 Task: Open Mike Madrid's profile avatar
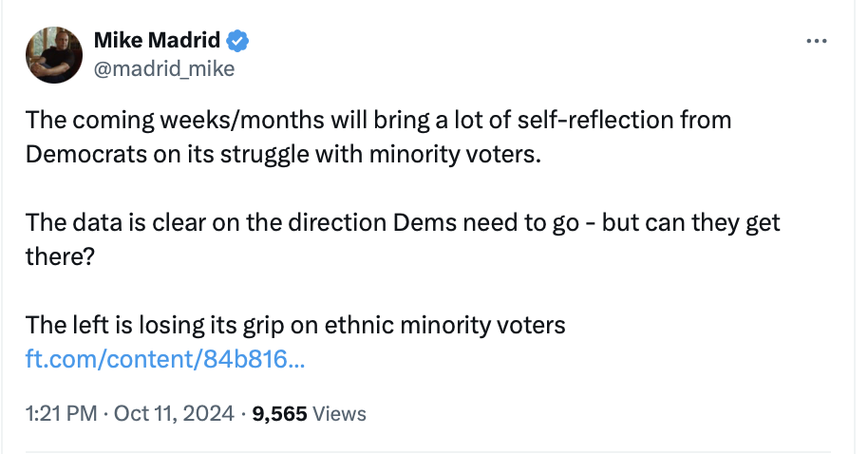tap(53, 54)
